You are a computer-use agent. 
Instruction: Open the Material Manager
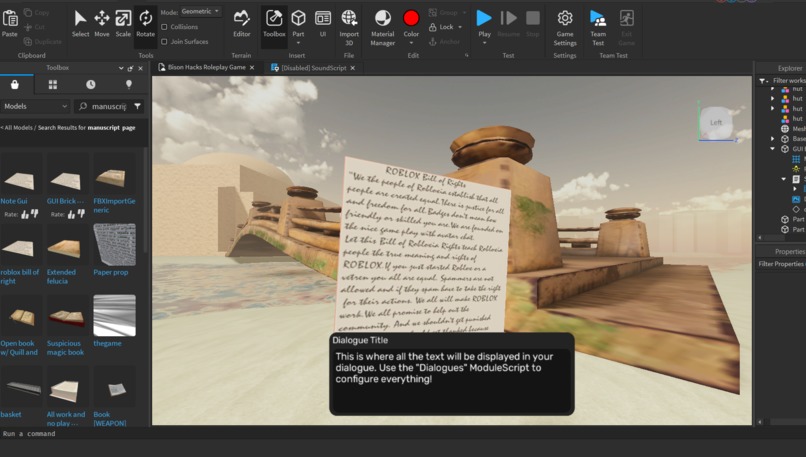[x=382, y=28]
